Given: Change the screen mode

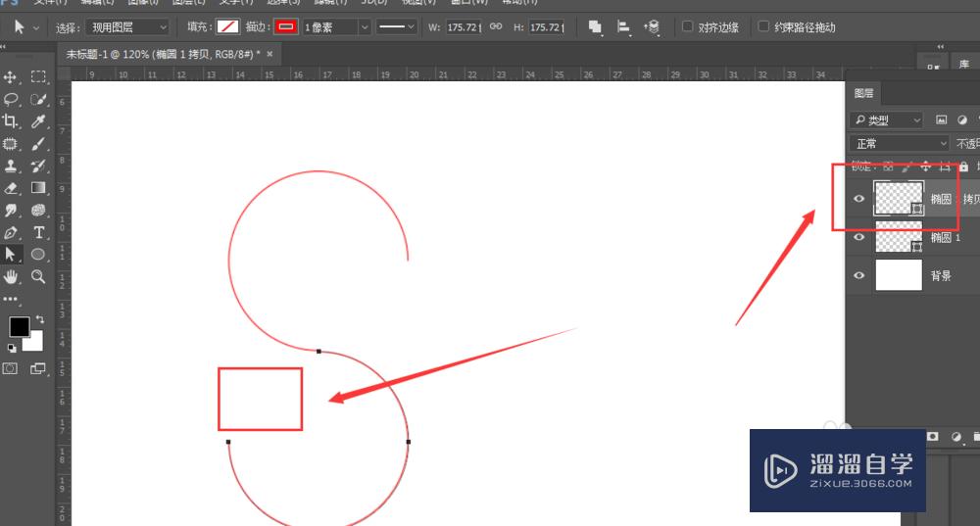Looking at the screenshot, I should tap(38, 368).
